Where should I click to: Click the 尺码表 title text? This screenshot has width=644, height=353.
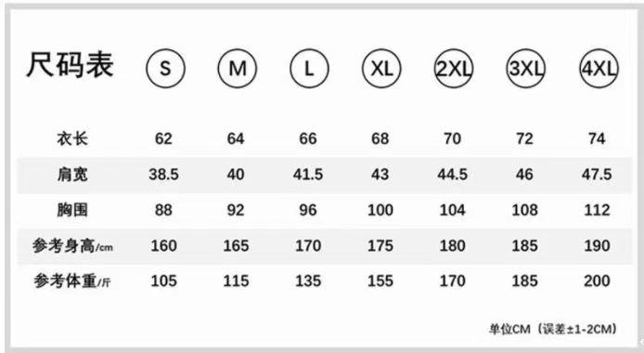70,65
